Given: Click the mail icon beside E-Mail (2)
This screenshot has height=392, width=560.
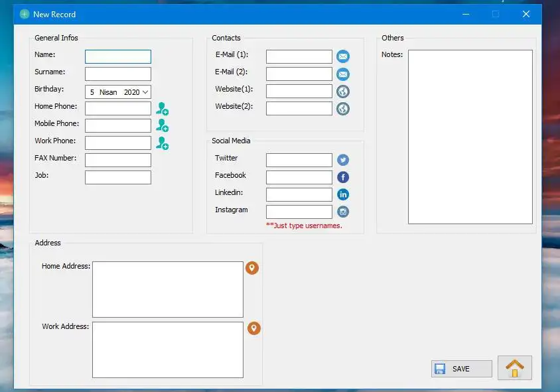Looking at the screenshot, I should pos(343,74).
